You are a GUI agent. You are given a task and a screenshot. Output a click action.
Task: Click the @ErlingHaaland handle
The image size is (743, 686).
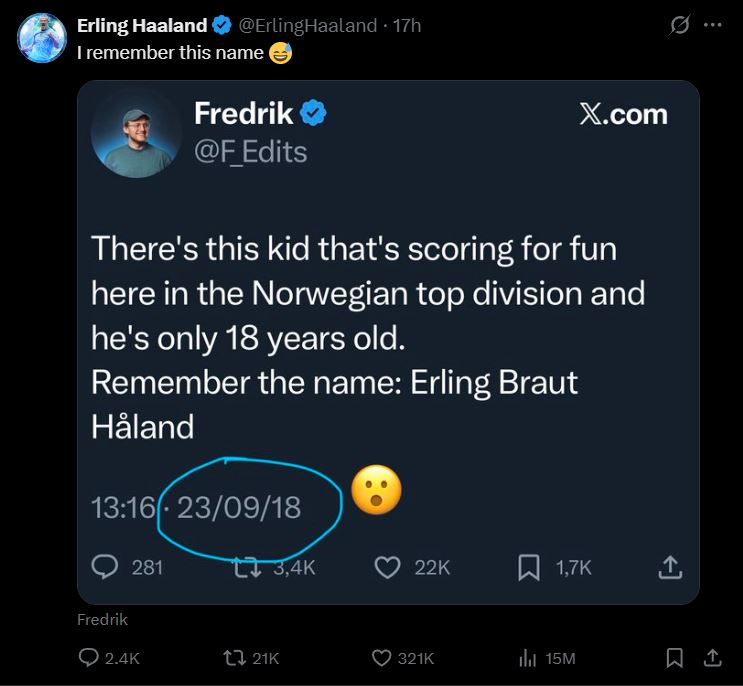[x=310, y=26]
